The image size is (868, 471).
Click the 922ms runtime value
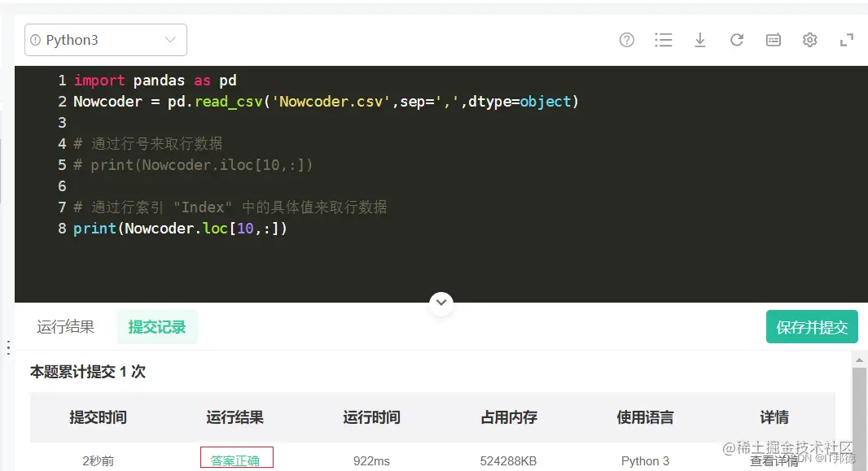click(371, 461)
